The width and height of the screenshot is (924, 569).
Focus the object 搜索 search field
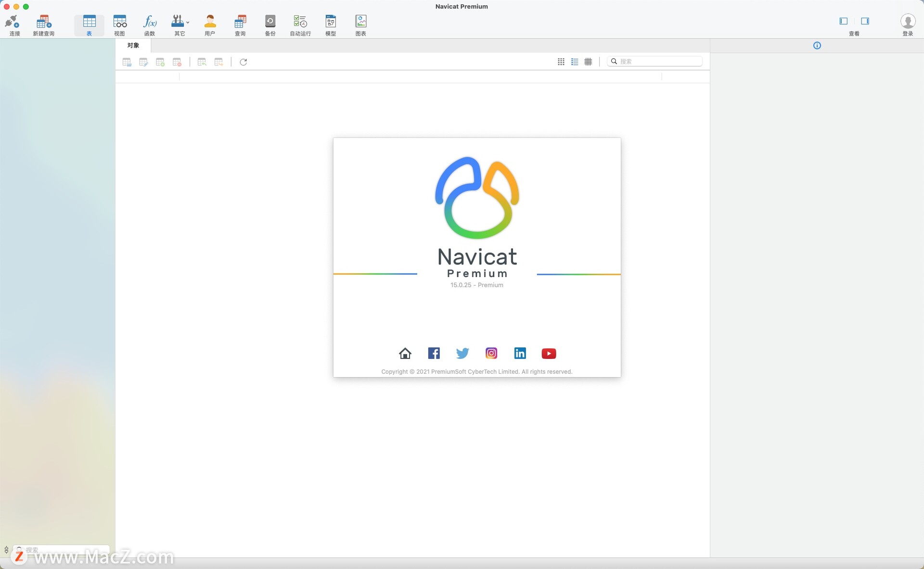point(654,62)
